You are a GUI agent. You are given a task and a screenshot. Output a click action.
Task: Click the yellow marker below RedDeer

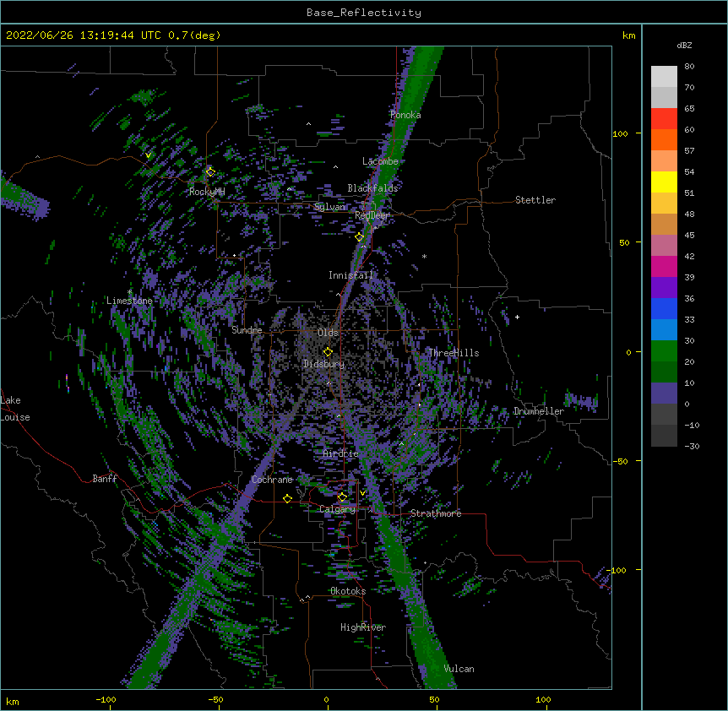359,236
